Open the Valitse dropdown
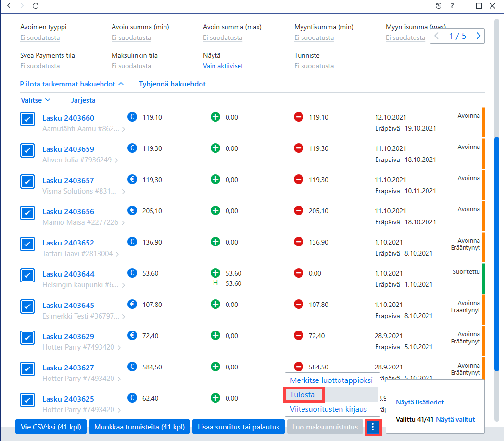504x441 pixels. click(x=36, y=100)
